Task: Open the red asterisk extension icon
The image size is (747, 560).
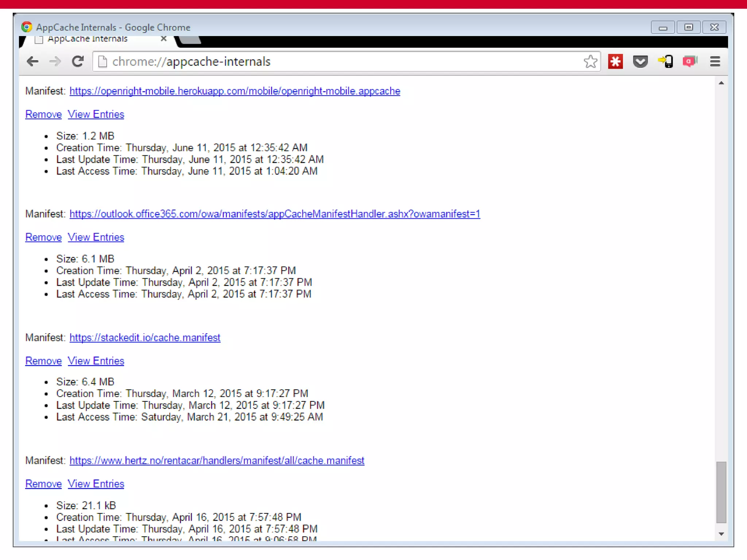Action: (x=615, y=62)
